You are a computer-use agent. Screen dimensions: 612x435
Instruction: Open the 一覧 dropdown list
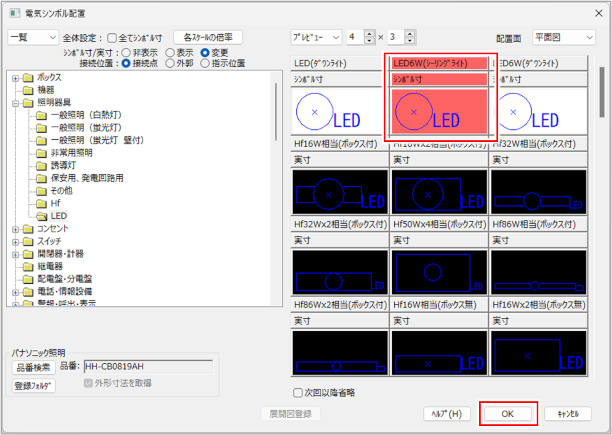(32, 37)
